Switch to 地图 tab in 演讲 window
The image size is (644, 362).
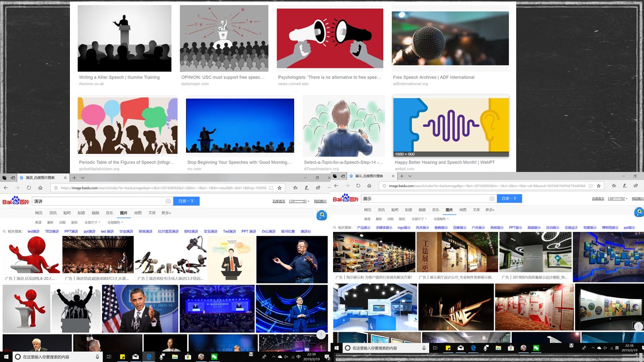(x=138, y=213)
